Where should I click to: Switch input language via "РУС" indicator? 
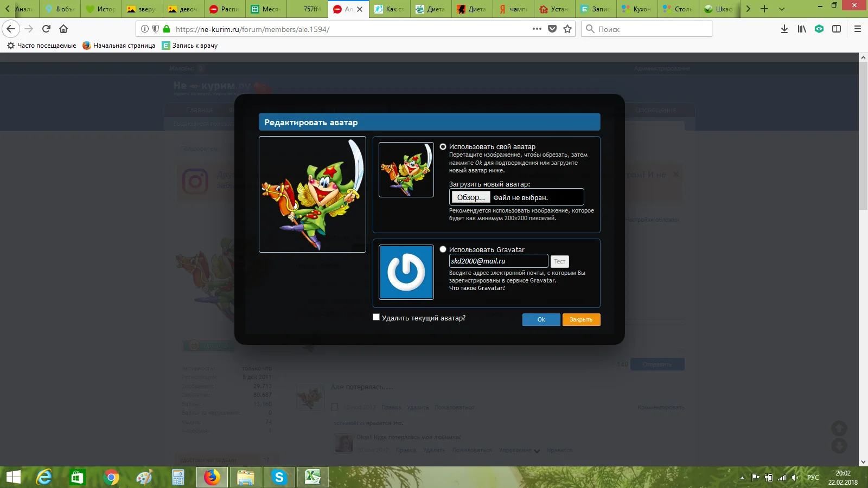(x=813, y=478)
